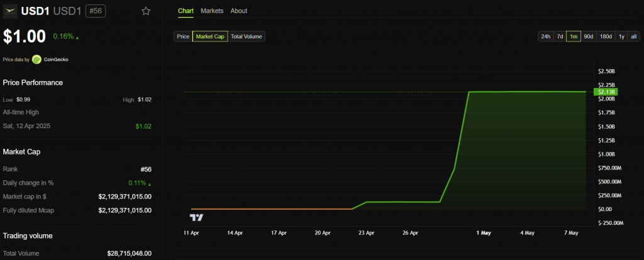Click the $2.13B current value label
Image resolution: width=644 pixels, height=260 pixels.
(606, 92)
